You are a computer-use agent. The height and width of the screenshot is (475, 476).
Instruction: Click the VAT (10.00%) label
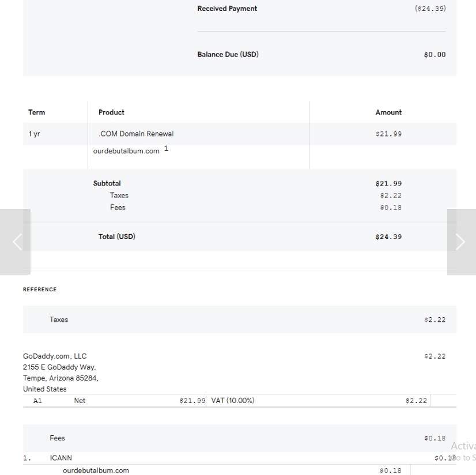pyautogui.click(x=233, y=401)
